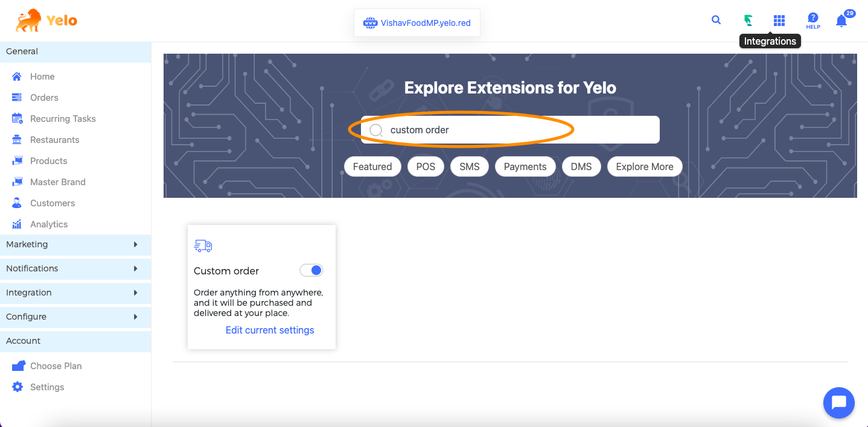868x427 pixels.
Task: Click the Home house icon in the sidebar
Action: [17, 77]
